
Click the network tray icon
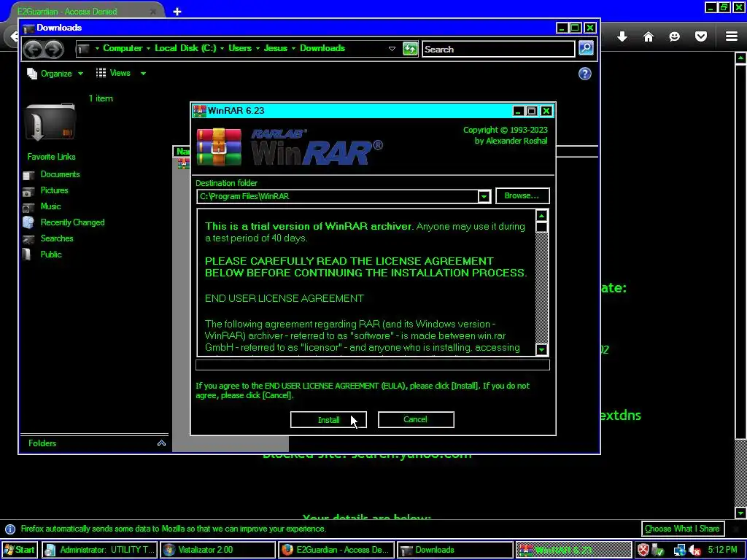(679, 550)
